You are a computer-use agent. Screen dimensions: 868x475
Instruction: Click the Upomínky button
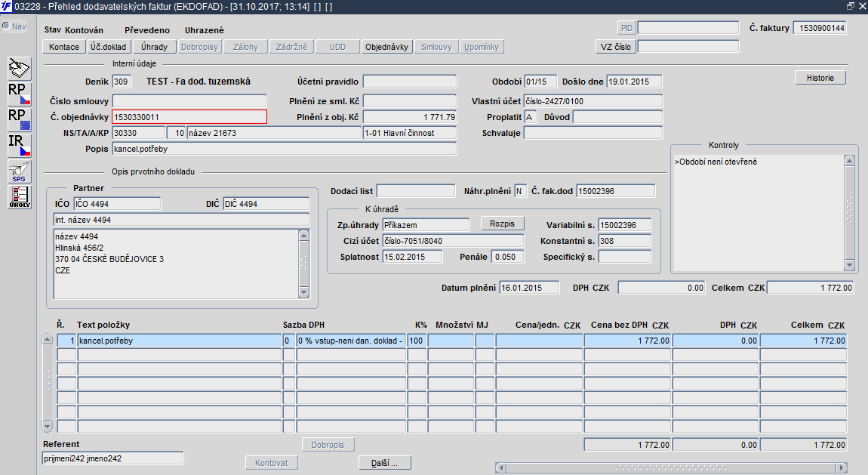click(x=482, y=47)
